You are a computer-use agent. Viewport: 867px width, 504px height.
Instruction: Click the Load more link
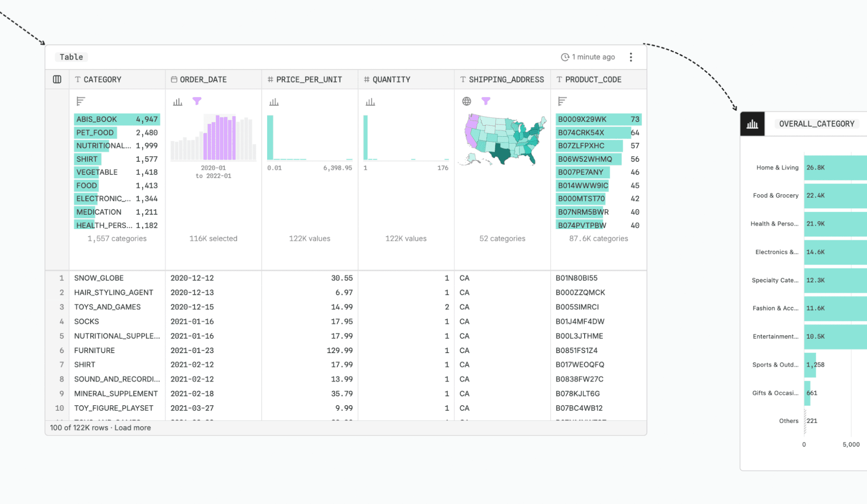[133, 428]
